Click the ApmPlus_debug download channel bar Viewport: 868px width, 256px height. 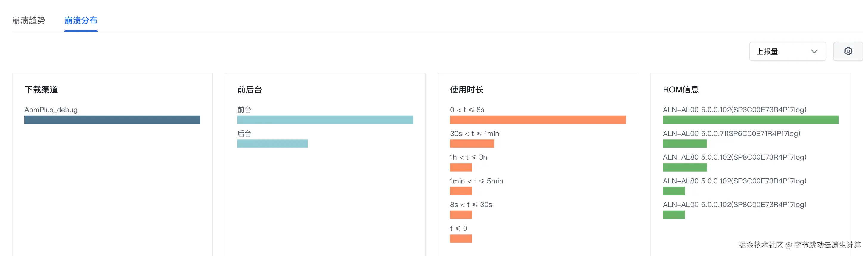(112, 120)
